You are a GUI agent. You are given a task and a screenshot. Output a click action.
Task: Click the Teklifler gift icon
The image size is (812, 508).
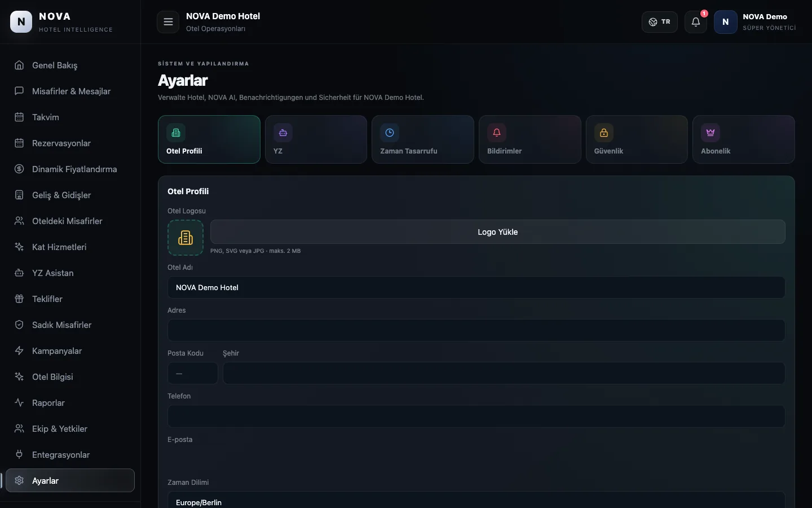19,299
